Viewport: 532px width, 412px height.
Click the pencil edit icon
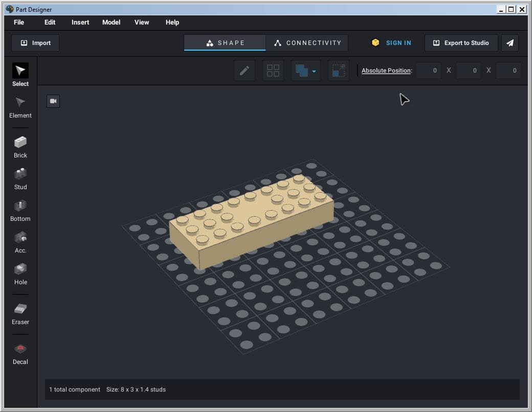245,71
